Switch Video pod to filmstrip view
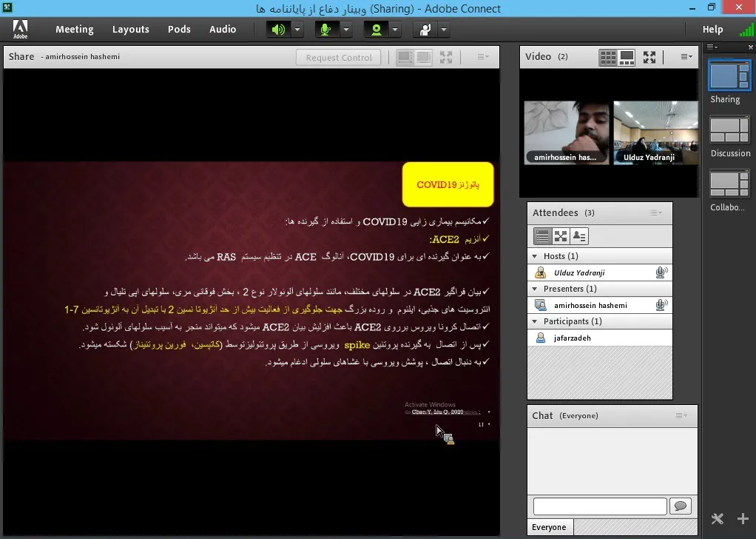 pyautogui.click(x=627, y=57)
